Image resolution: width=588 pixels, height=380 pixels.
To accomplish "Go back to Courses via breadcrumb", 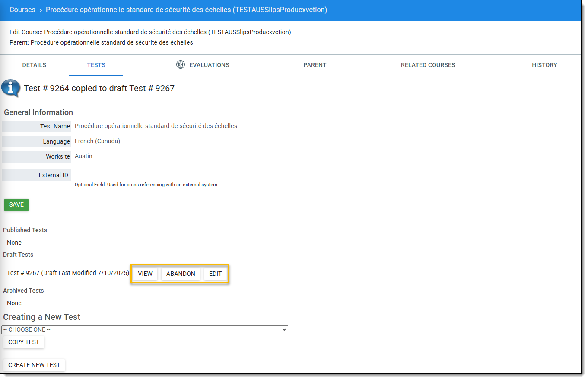I will point(22,10).
